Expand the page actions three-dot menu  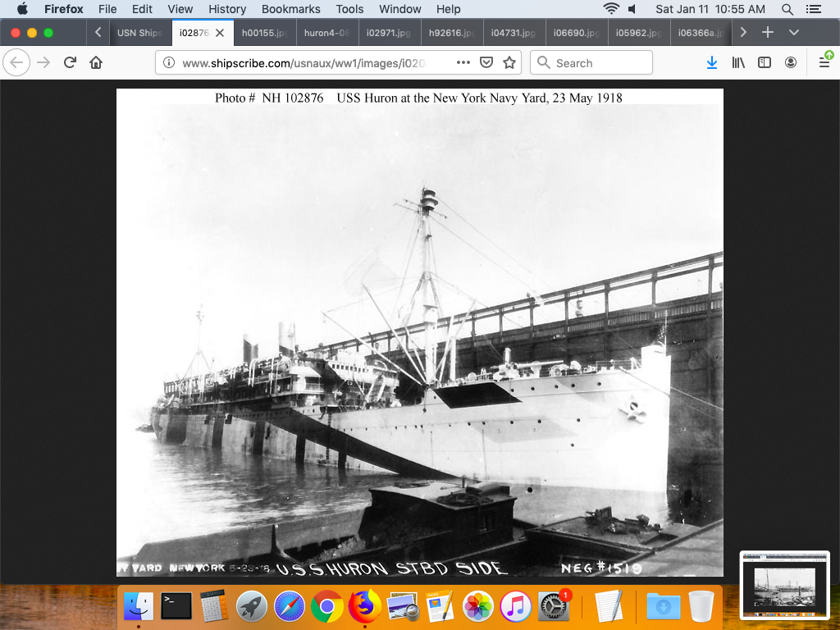(463, 63)
